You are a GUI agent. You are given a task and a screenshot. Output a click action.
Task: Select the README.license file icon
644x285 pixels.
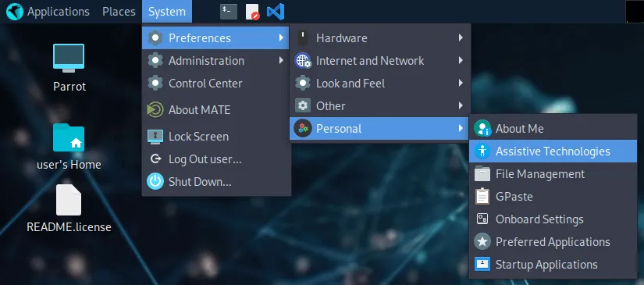click(x=69, y=200)
